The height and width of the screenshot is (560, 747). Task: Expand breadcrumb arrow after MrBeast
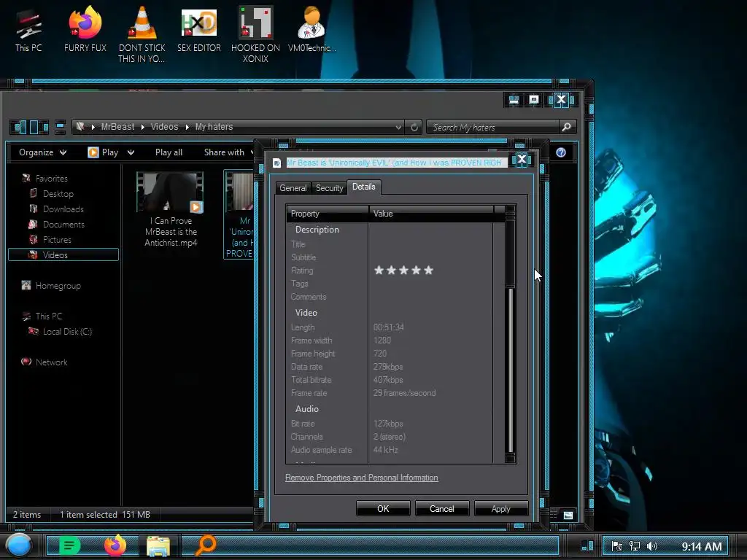[142, 127]
